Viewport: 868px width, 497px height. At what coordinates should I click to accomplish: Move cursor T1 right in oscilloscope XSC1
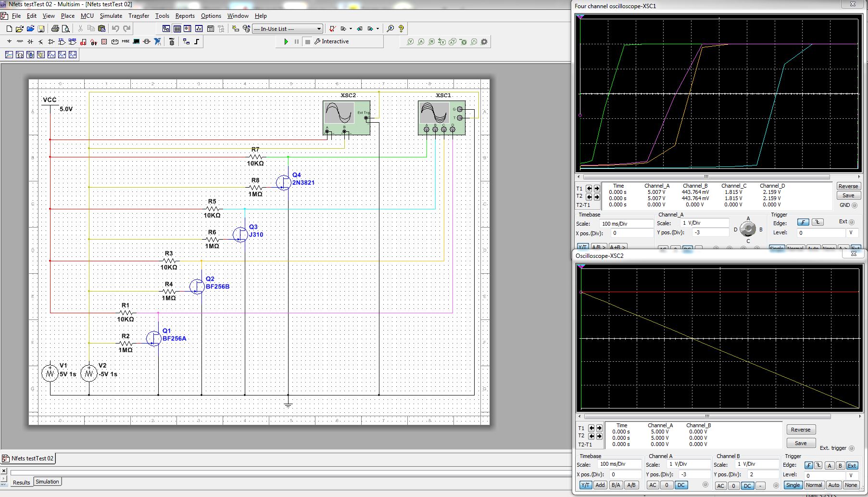pyautogui.click(x=597, y=189)
